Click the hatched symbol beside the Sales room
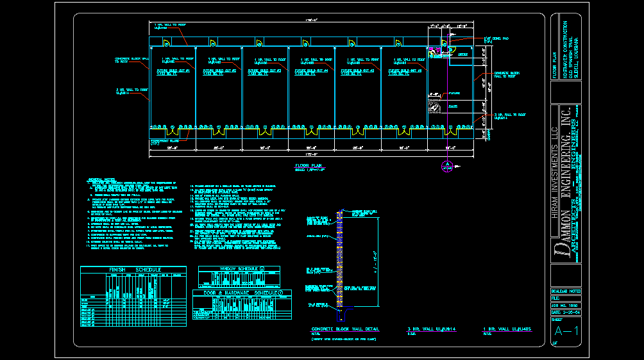The height and width of the screenshot is (360, 644). point(434,108)
